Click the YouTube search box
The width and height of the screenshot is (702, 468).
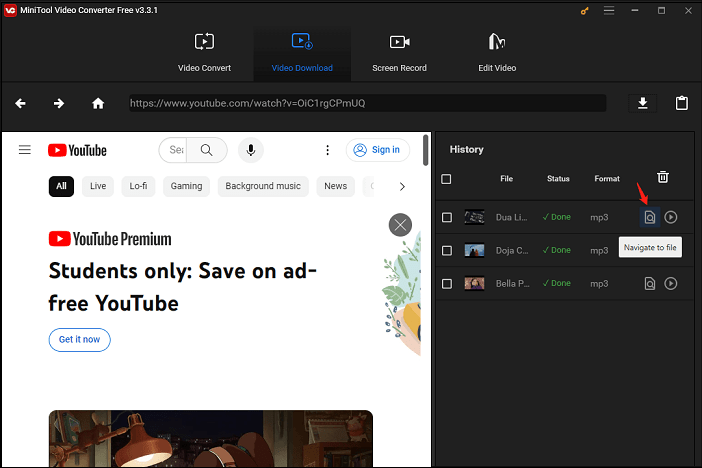pos(173,150)
